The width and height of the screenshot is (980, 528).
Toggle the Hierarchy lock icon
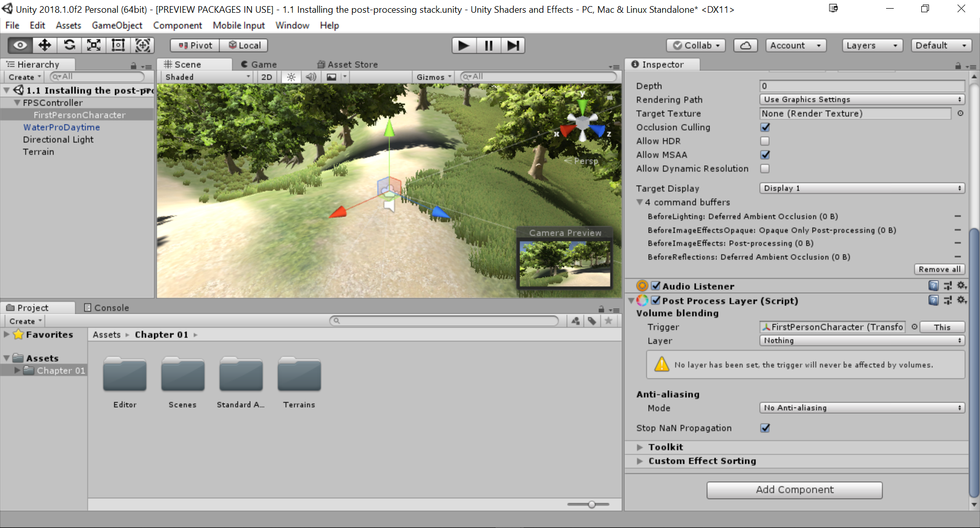(134, 66)
